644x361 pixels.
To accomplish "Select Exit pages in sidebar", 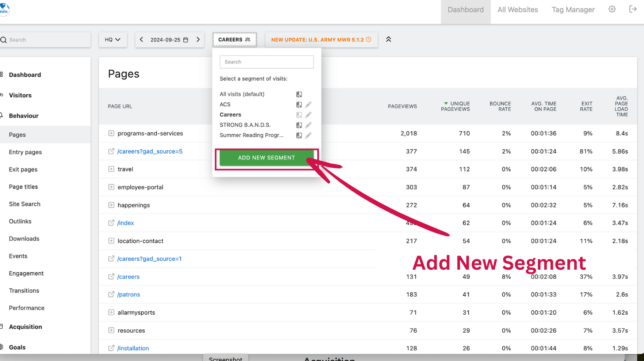I will coord(23,169).
